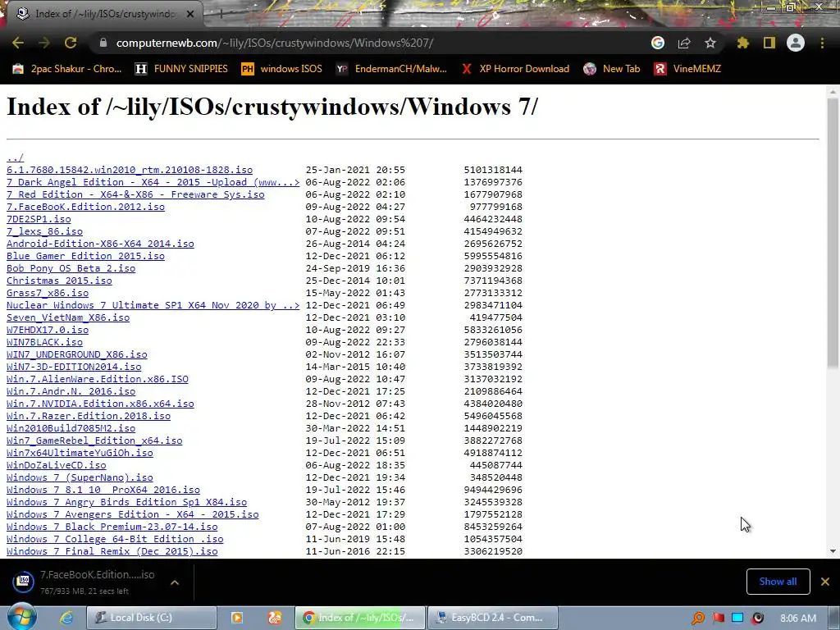840x630 pixels.
Task: Open the Google icon in address bar
Action: click(x=658, y=43)
